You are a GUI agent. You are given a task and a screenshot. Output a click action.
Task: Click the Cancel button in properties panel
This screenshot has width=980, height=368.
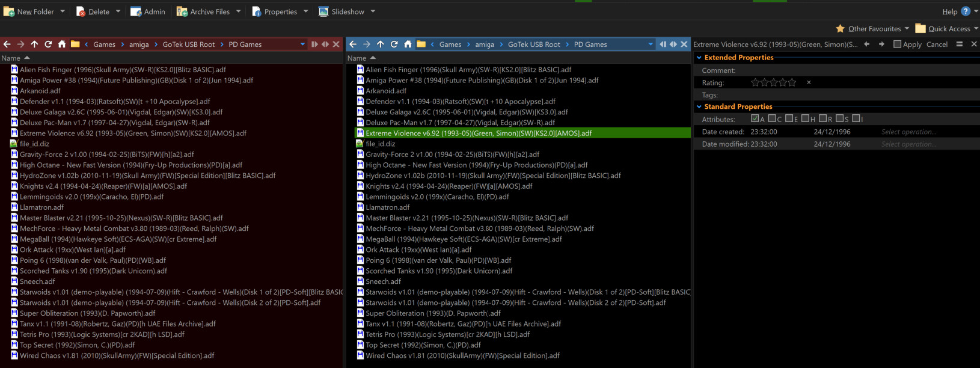coord(937,44)
